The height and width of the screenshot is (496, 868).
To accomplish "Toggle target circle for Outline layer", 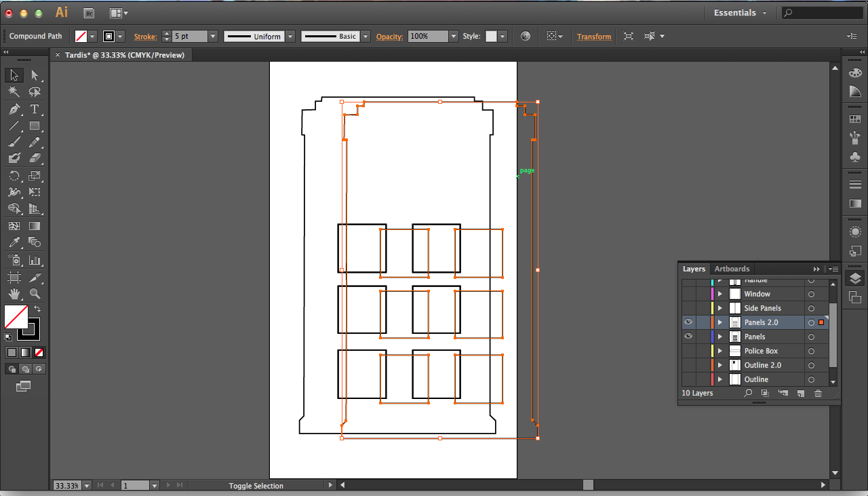I will click(x=811, y=379).
